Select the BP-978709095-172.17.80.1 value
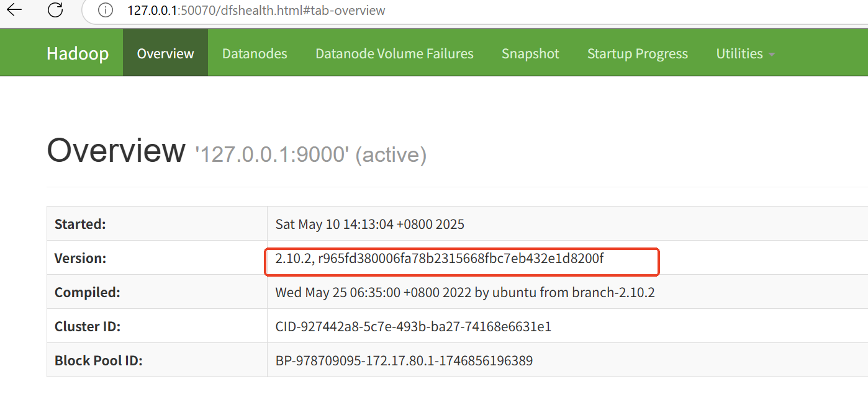Screen dimensions: 868x410 pyautogui.click(x=404, y=360)
